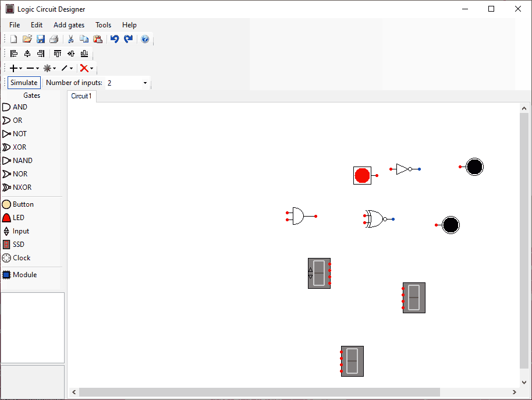Expand the delete tool dropdown arrow

(93, 68)
